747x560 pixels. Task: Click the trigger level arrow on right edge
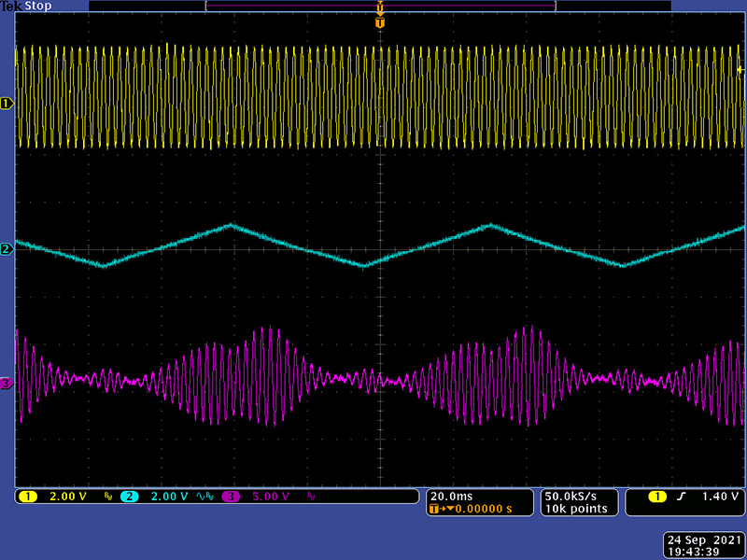pyautogui.click(x=740, y=69)
